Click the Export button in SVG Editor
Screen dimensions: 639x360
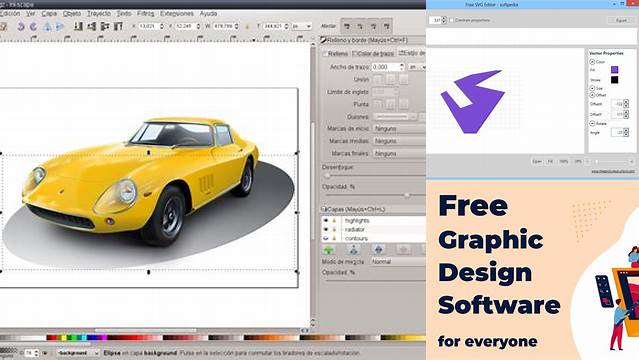coord(621,20)
